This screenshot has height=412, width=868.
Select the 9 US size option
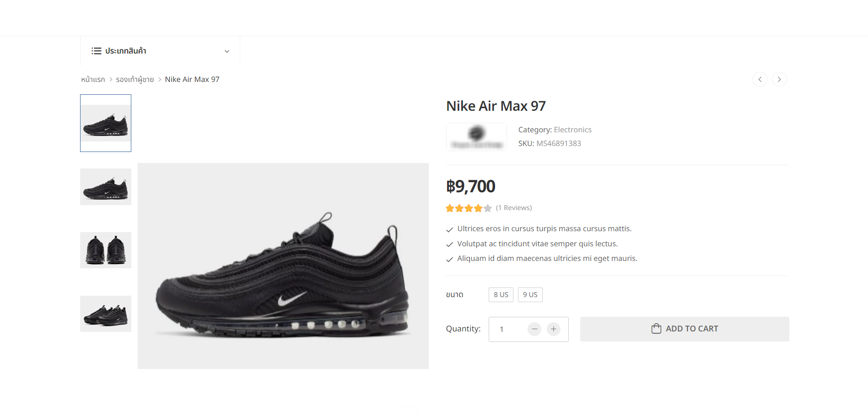coord(530,295)
